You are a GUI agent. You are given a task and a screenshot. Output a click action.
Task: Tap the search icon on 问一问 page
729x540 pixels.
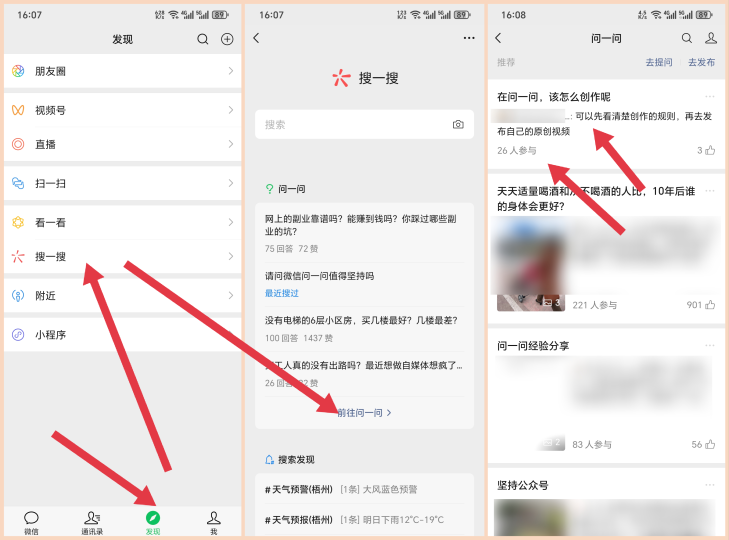(x=687, y=38)
